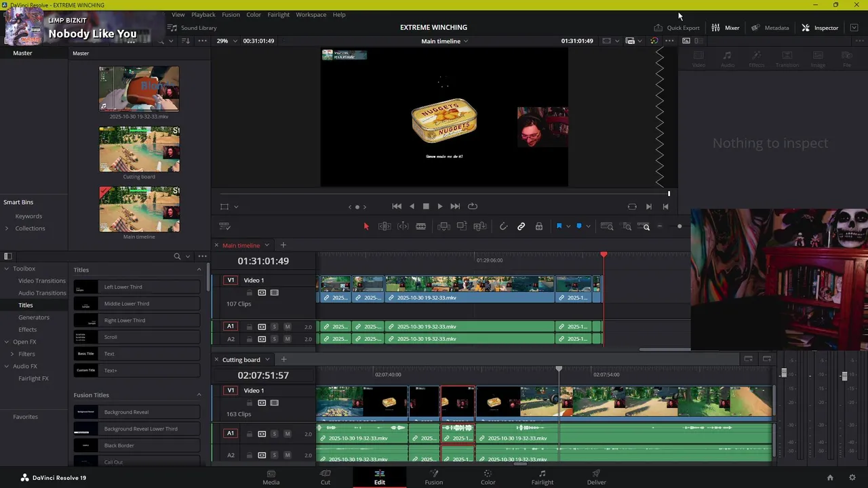Open Timeline View Options icon

click(x=224, y=226)
